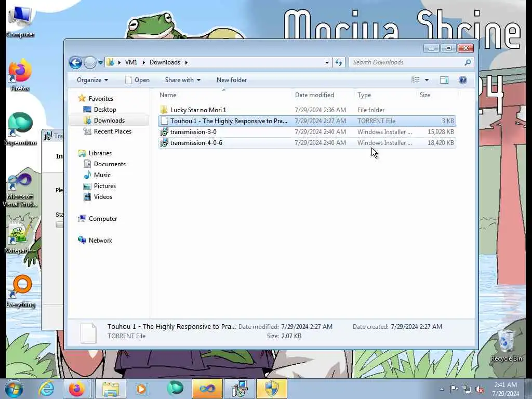Open Windows Media Player from taskbar
Screen dimensions: 532x399
click(141, 389)
